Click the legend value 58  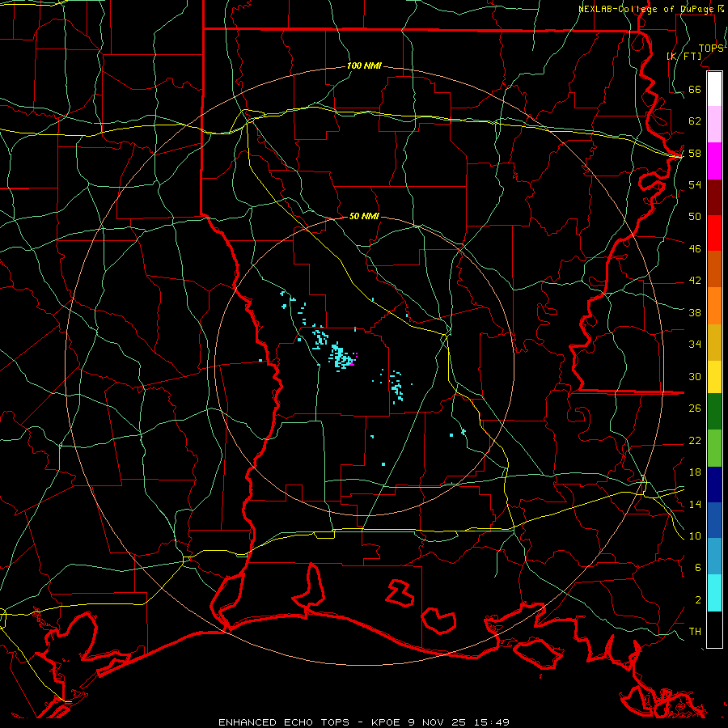pos(695,153)
